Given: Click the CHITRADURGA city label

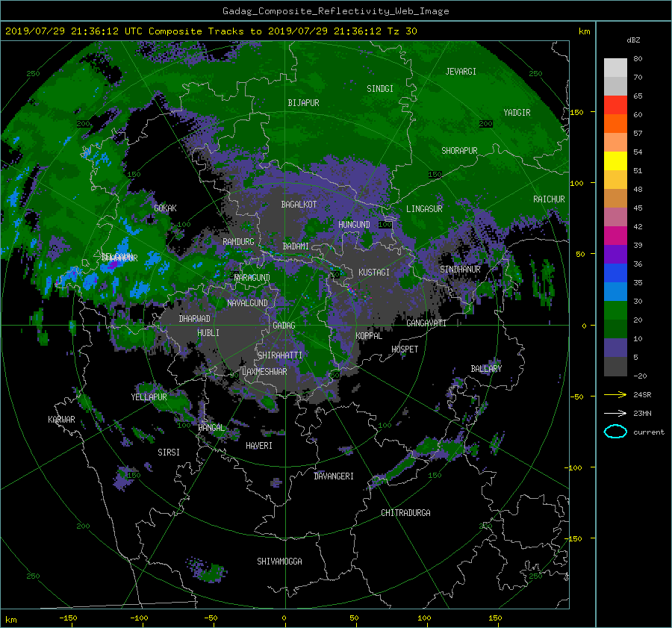Looking at the screenshot, I should point(405,513).
